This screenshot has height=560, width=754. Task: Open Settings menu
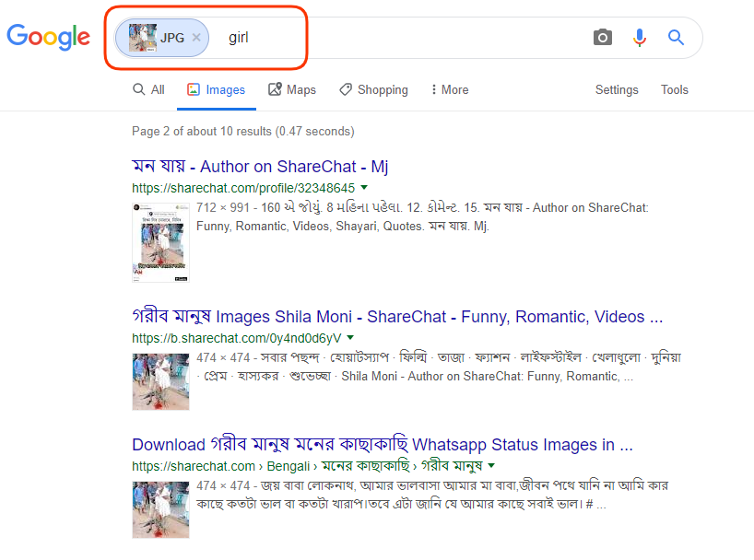point(617,90)
